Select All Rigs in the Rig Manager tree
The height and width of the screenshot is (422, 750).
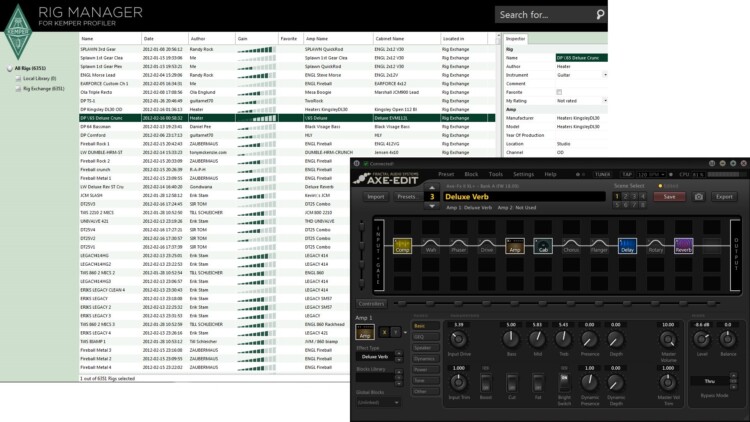click(x=30, y=68)
